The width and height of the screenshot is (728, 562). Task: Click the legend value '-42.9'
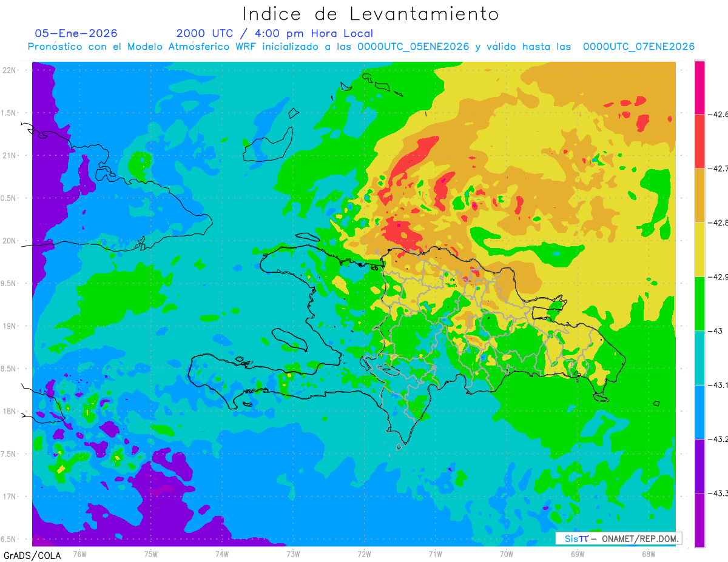(x=718, y=276)
